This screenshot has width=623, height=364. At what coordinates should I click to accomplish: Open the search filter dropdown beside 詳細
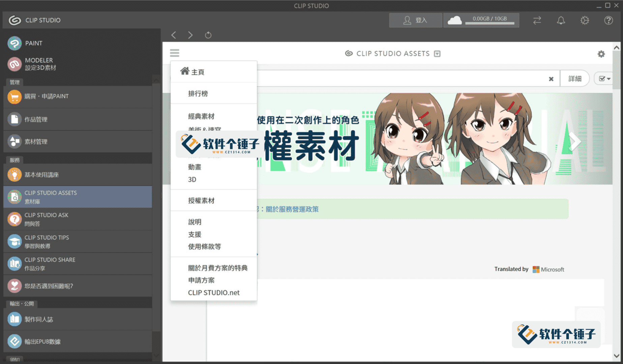tap(603, 78)
